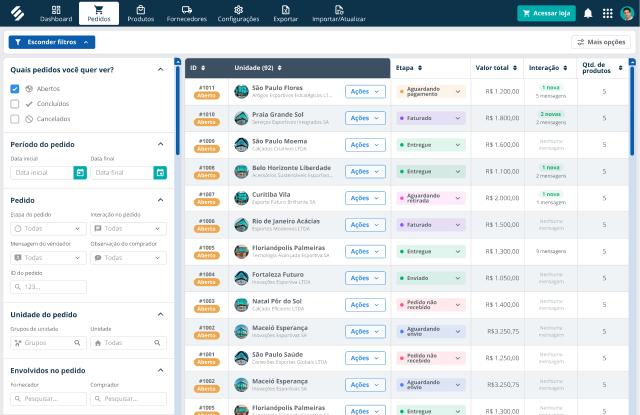Screen dimensions: 640x415
Task: Collapse Quais pedidos você quer ver section
Action: [160, 70]
